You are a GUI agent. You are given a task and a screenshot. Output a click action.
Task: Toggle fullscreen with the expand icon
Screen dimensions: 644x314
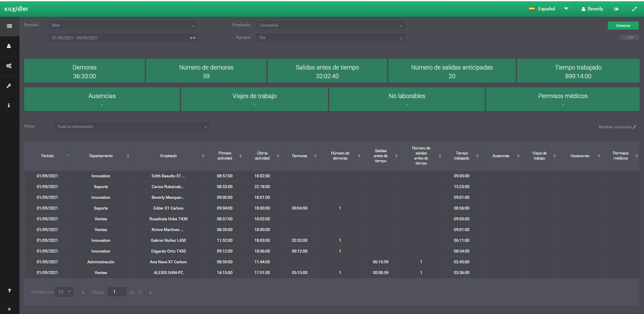click(x=634, y=9)
